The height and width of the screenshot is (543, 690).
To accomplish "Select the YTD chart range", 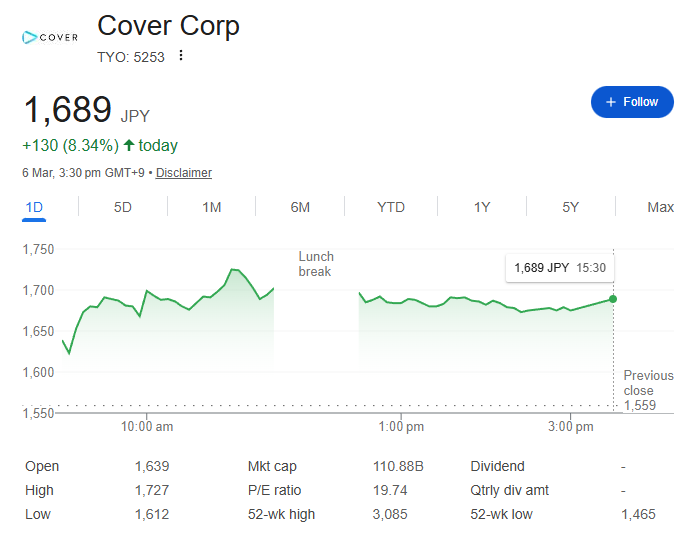I will [x=391, y=207].
